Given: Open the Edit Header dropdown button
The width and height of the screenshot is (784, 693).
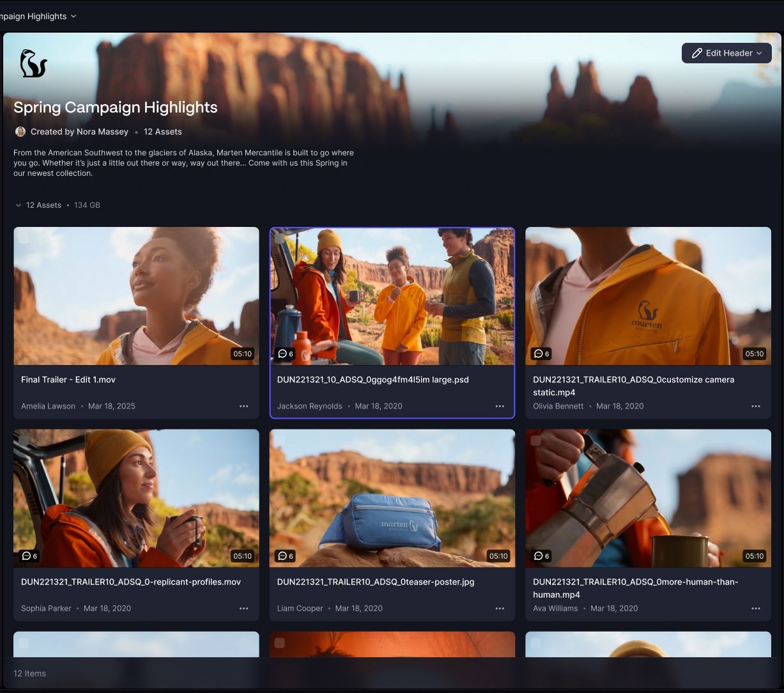Looking at the screenshot, I should coord(726,53).
